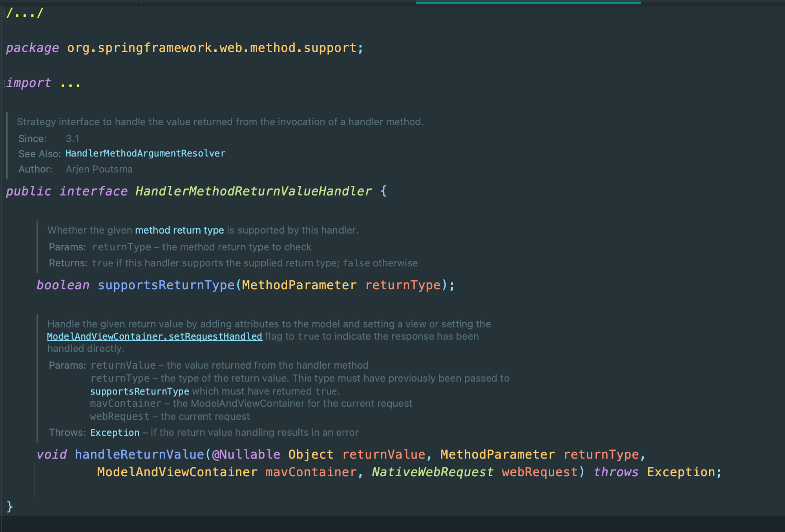Click the active editor tab's teal underline
785x532 pixels.
[528, 2]
